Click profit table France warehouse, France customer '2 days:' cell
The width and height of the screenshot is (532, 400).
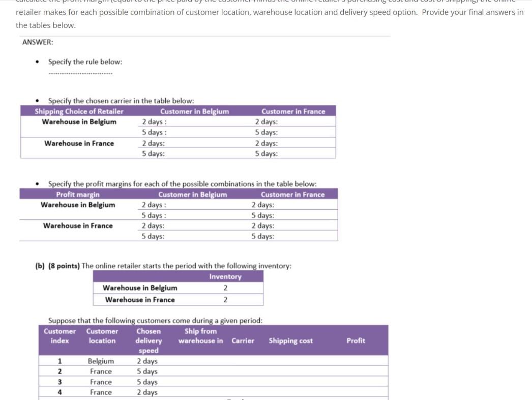(293, 225)
